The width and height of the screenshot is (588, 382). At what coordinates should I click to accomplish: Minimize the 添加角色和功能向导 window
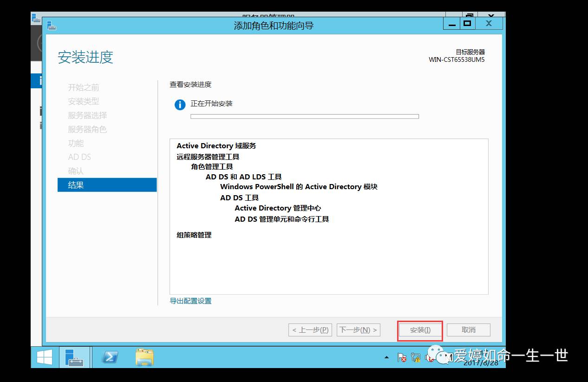point(452,23)
